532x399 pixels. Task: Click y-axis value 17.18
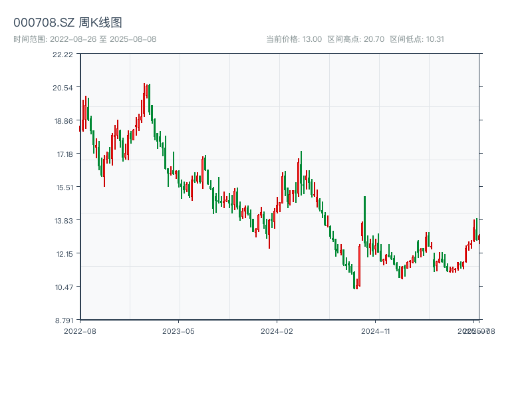click(65, 154)
